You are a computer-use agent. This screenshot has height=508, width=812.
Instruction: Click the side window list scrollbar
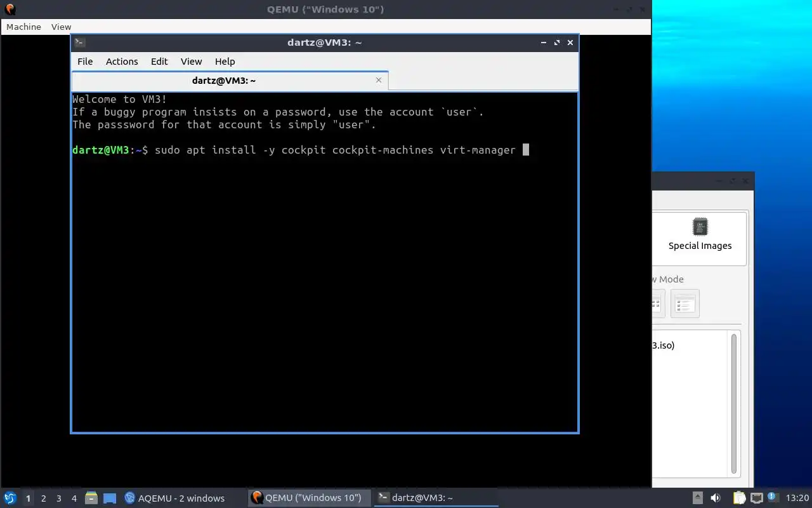734,403
